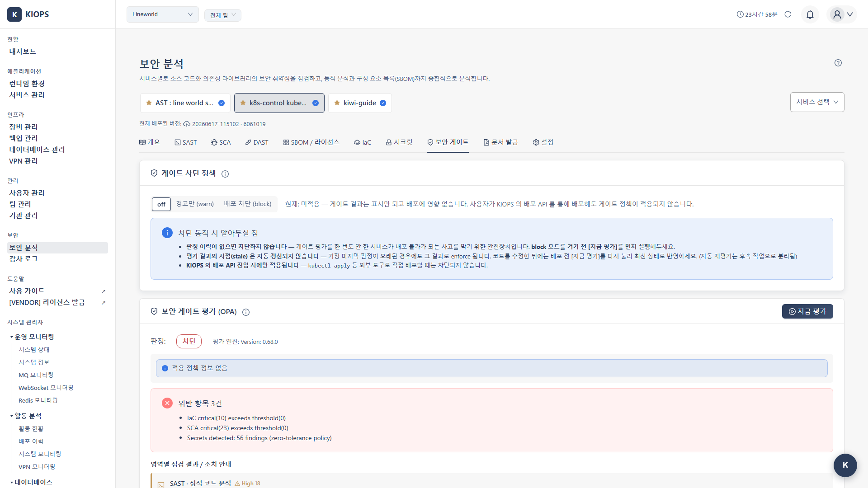Click the star on kiwi-guide chip

[337, 103]
